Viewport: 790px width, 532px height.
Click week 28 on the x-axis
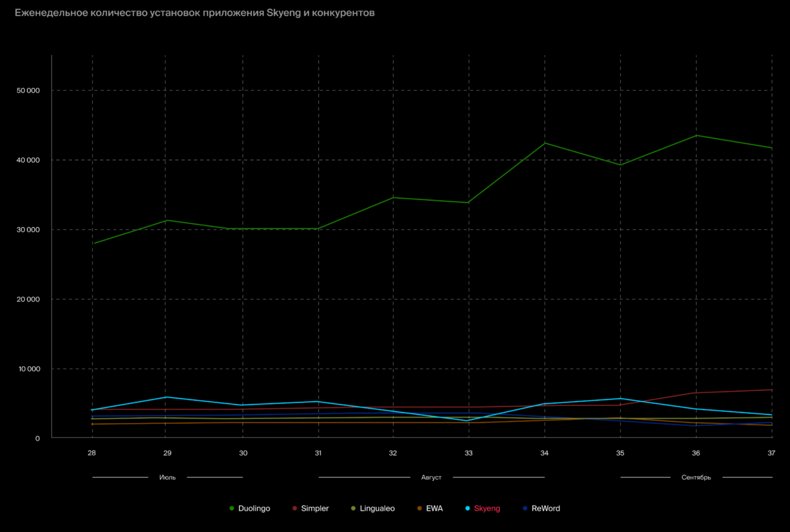click(x=92, y=453)
